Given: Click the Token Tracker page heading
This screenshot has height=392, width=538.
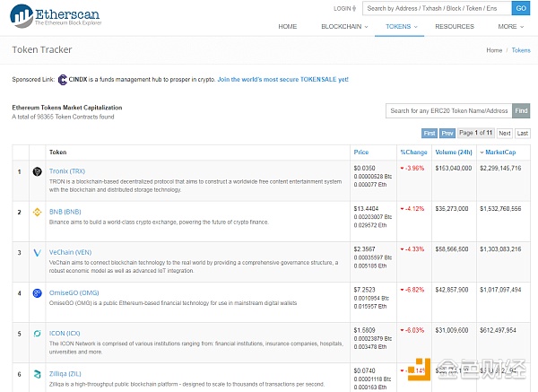Looking at the screenshot, I should (42, 49).
